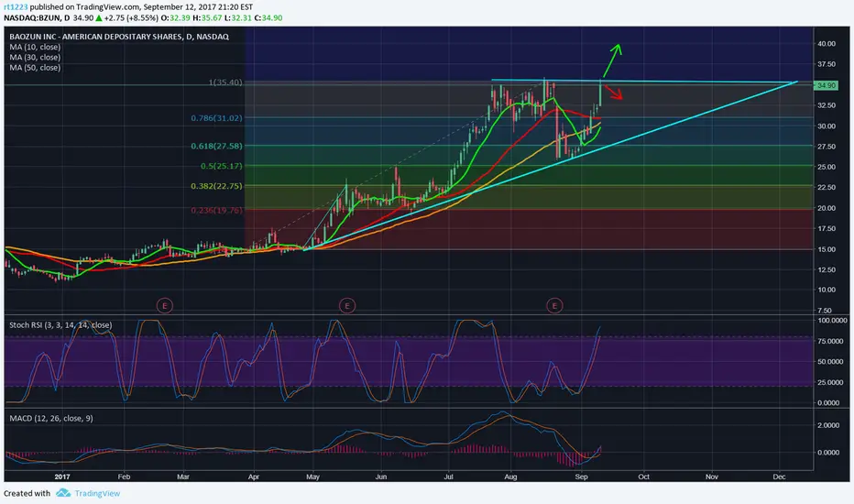Open the earnings marker between Feb and Mar
The image size is (854, 504).
165,305
